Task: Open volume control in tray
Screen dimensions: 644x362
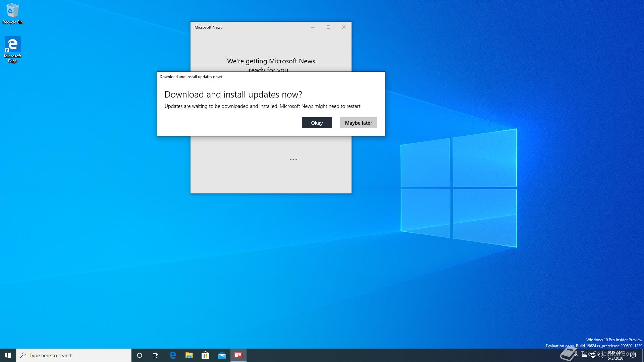Action: [x=601, y=355]
